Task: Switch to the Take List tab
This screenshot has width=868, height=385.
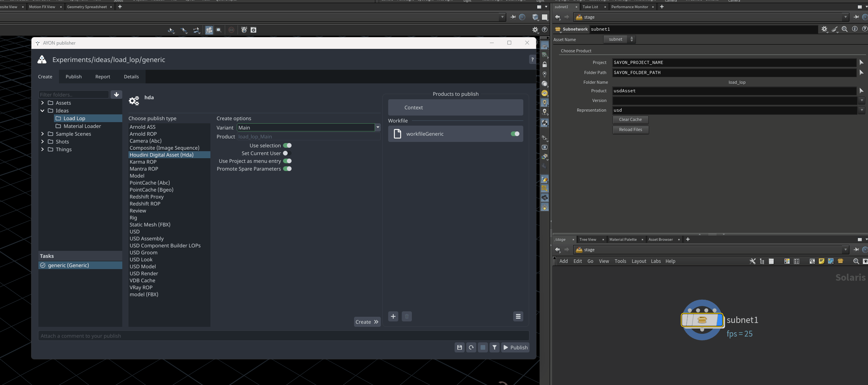Action: [590, 7]
